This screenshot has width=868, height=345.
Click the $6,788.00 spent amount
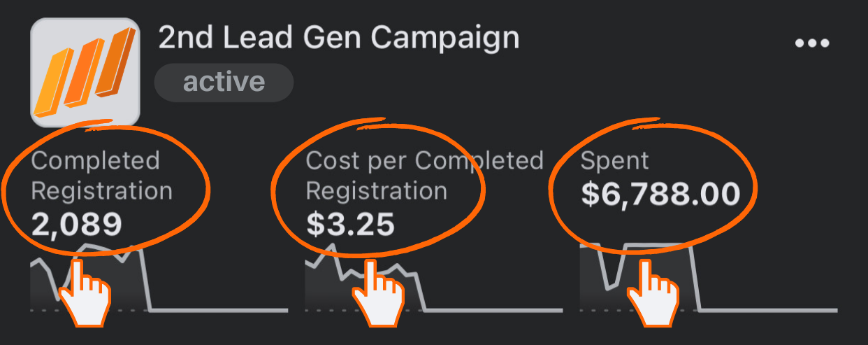(660, 194)
